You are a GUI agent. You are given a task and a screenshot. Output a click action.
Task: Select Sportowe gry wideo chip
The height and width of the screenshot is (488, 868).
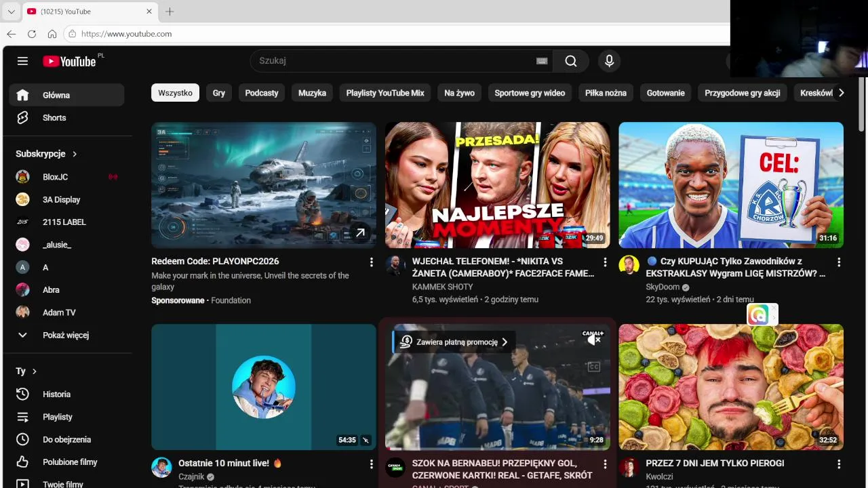530,93
